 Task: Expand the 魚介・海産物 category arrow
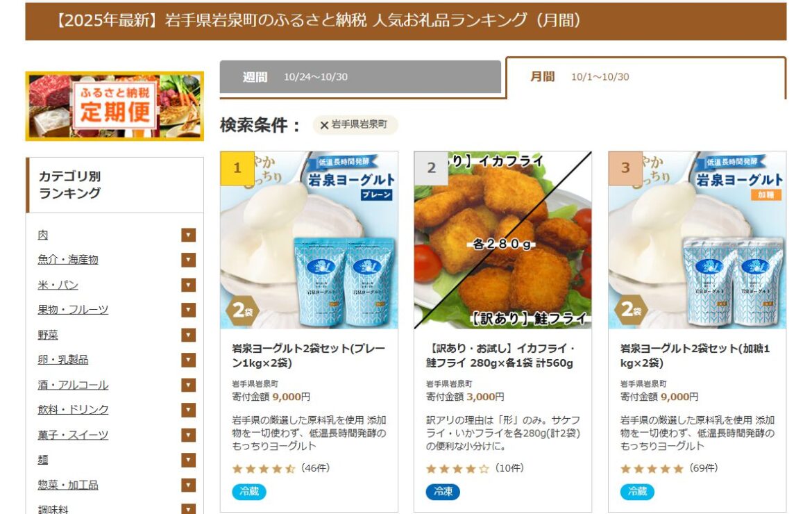[189, 260]
